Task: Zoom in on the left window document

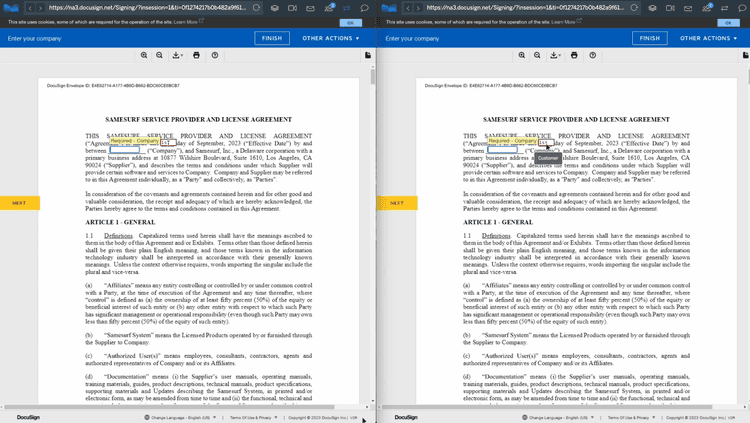Action: click(144, 56)
